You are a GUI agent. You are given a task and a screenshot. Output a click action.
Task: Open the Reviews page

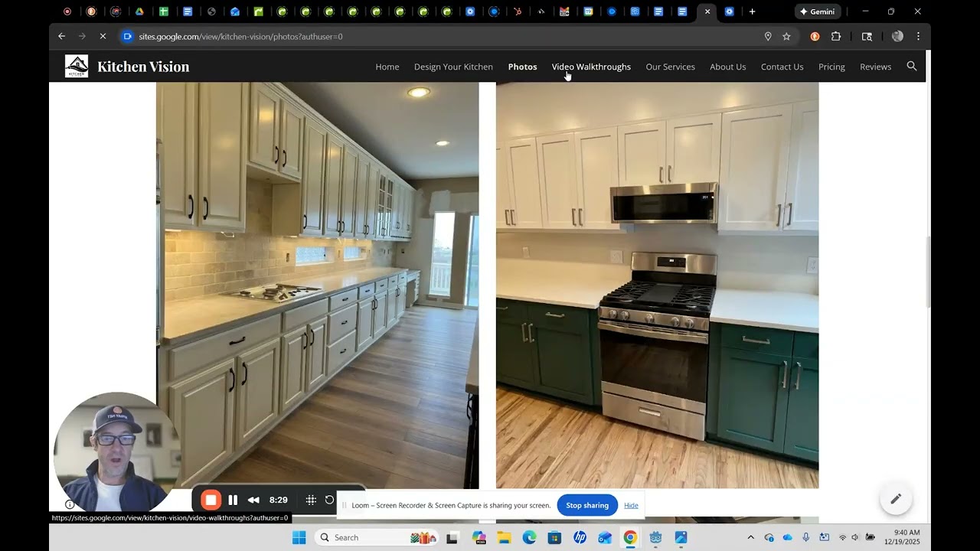(x=875, y=67)
